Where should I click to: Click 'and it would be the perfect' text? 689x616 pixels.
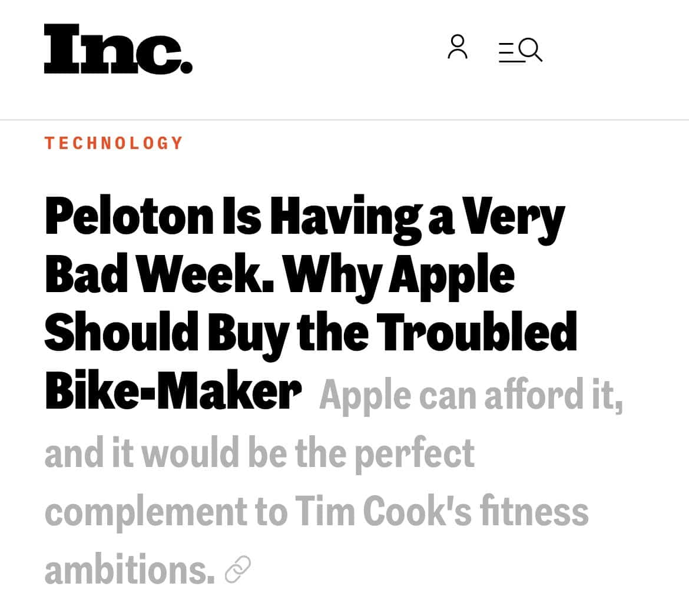click(259, 453)
